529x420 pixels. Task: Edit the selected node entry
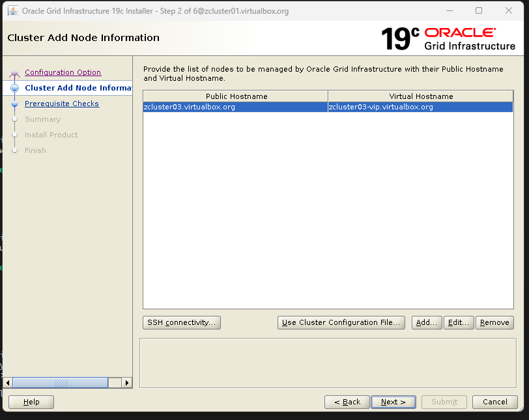(459, 322)
